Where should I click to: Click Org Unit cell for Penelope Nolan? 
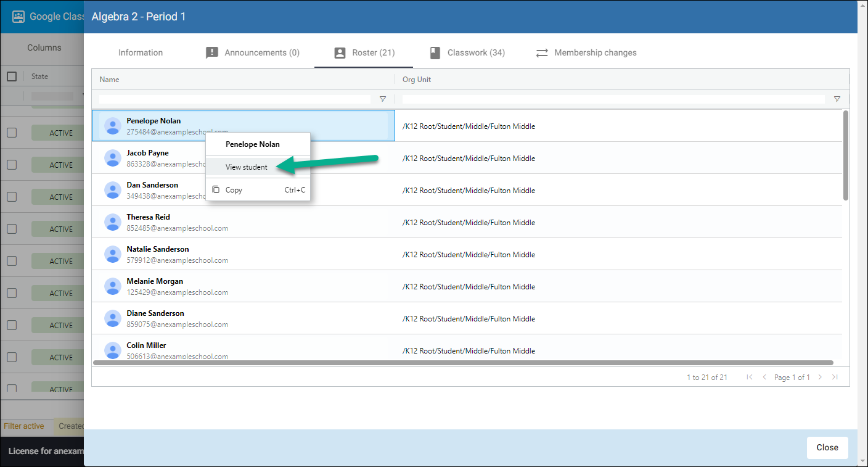(x=618, y=126)
